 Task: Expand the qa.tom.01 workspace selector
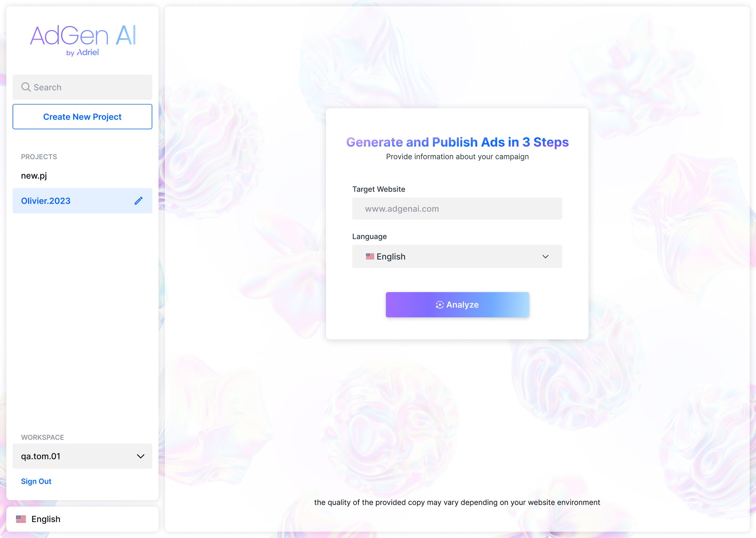[82, 456]
